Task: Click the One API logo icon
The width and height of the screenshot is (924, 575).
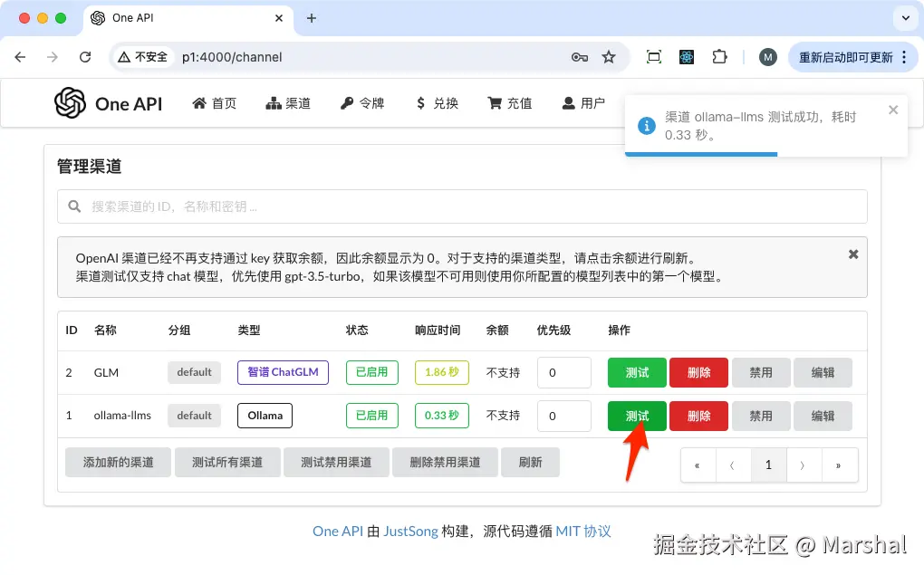Action: click(70, 103)
